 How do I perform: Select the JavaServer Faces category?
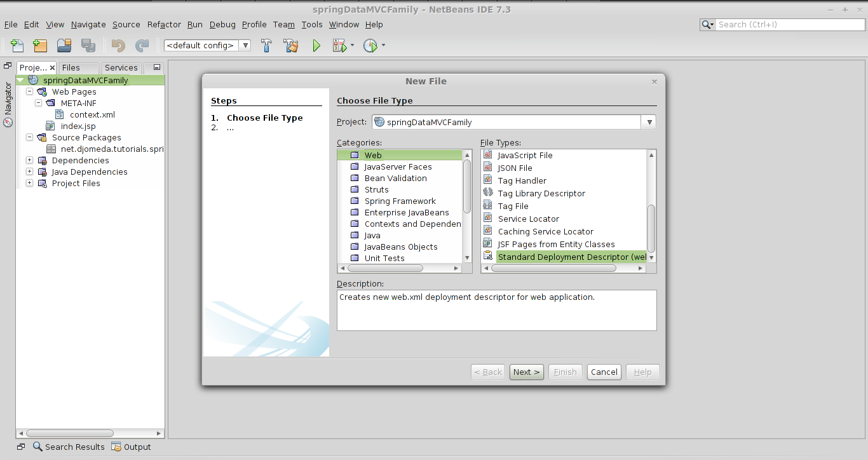pyautogui.click(x=398, y=166)
